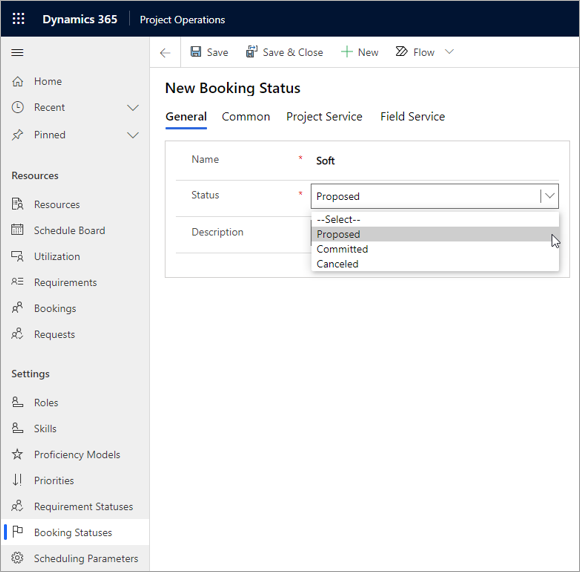Click the Bookings people icon
This screenshot has height=572, width=580.
(x=17, y=308)
